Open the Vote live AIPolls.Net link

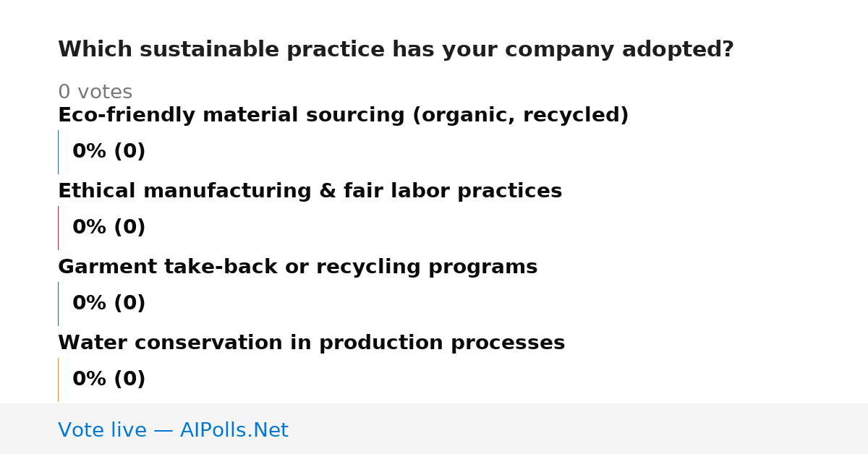coord(173,431)
